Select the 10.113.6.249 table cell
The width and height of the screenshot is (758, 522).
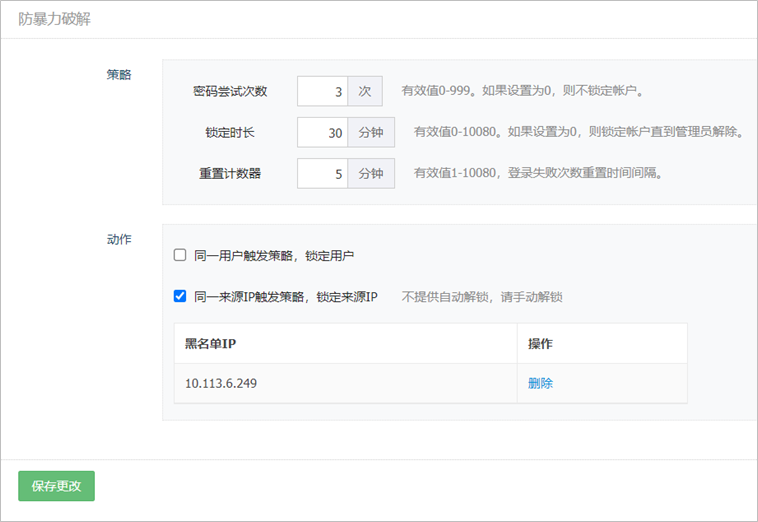[219, 383]
